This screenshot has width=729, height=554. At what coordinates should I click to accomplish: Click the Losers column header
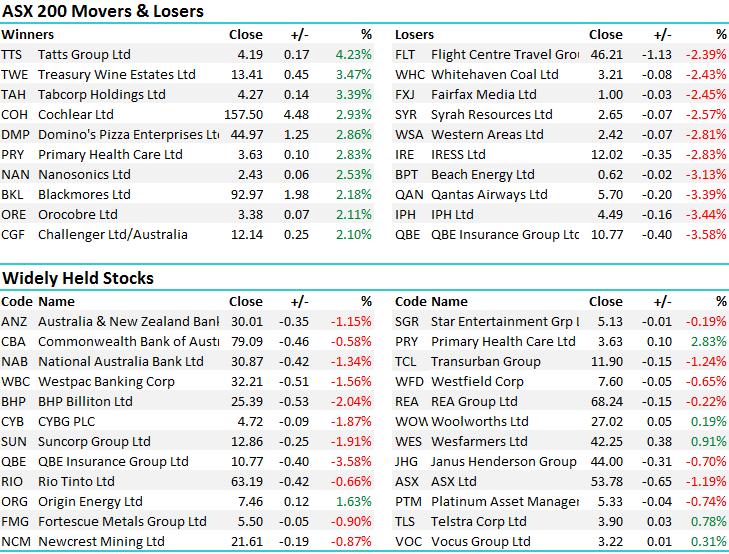[x=414, y=34]
